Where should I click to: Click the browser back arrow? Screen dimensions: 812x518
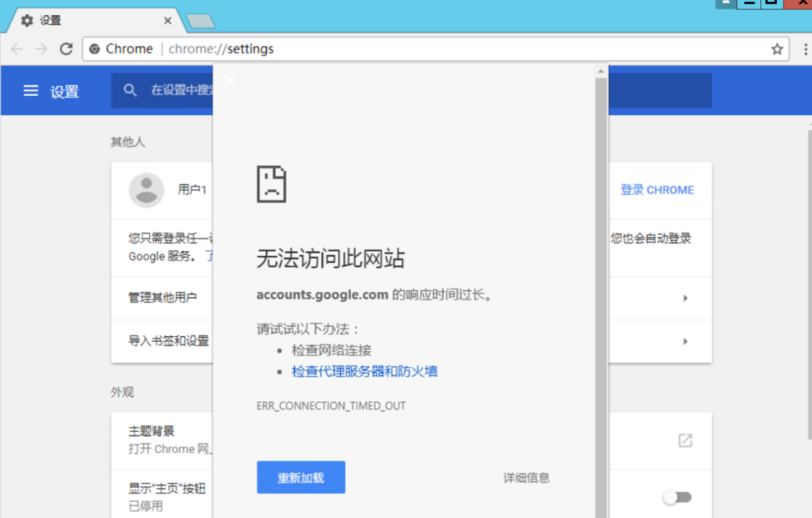click(x=17, y=49)
